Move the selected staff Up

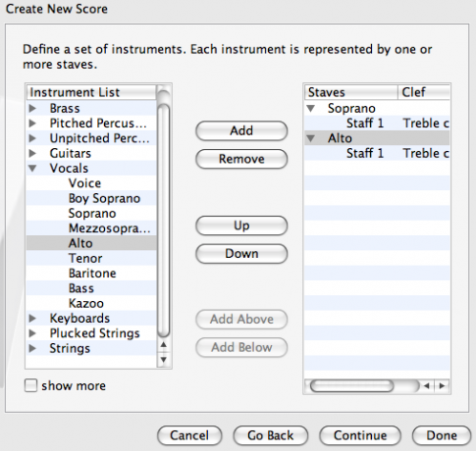coord(241,225)
